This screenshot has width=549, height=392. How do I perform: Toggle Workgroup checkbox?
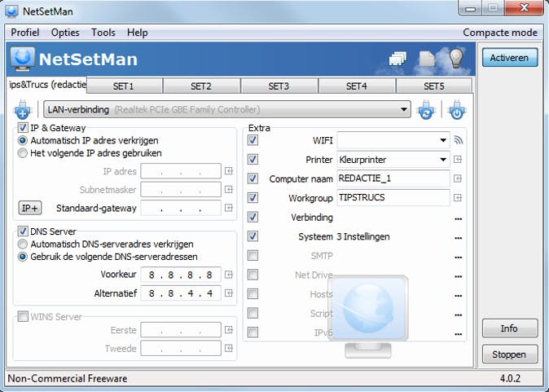pos(253,197)
